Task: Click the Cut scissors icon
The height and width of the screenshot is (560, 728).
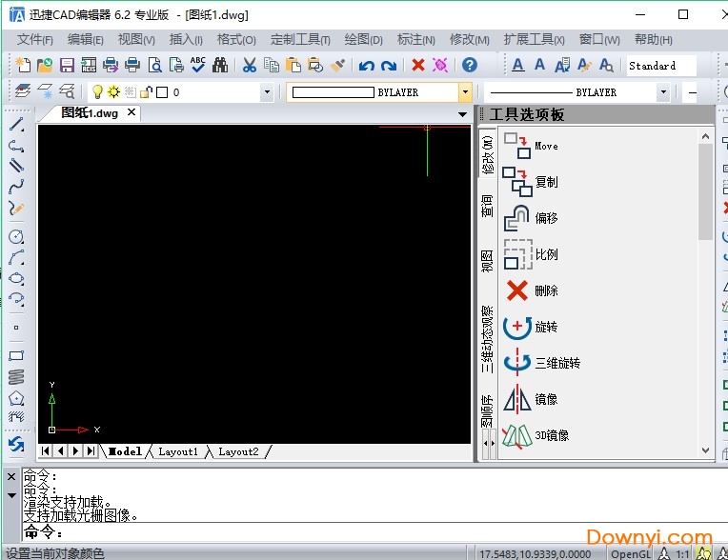Action: point(249,66)
